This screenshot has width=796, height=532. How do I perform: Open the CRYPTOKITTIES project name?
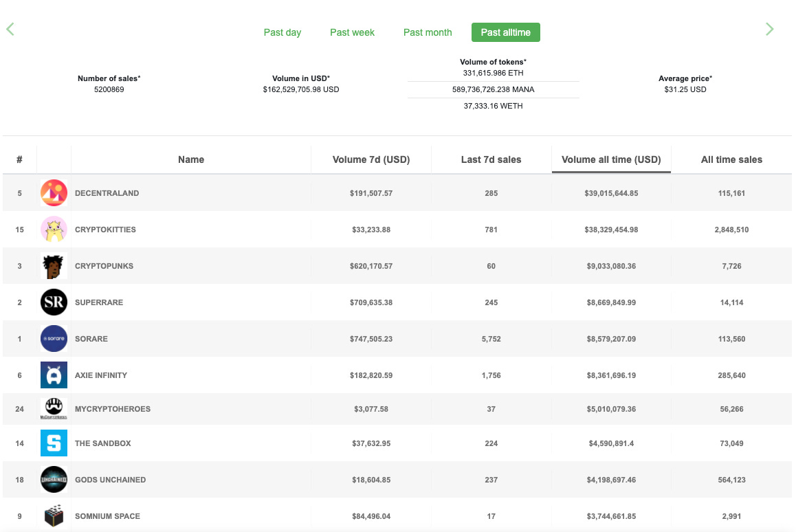pos(105,230)
